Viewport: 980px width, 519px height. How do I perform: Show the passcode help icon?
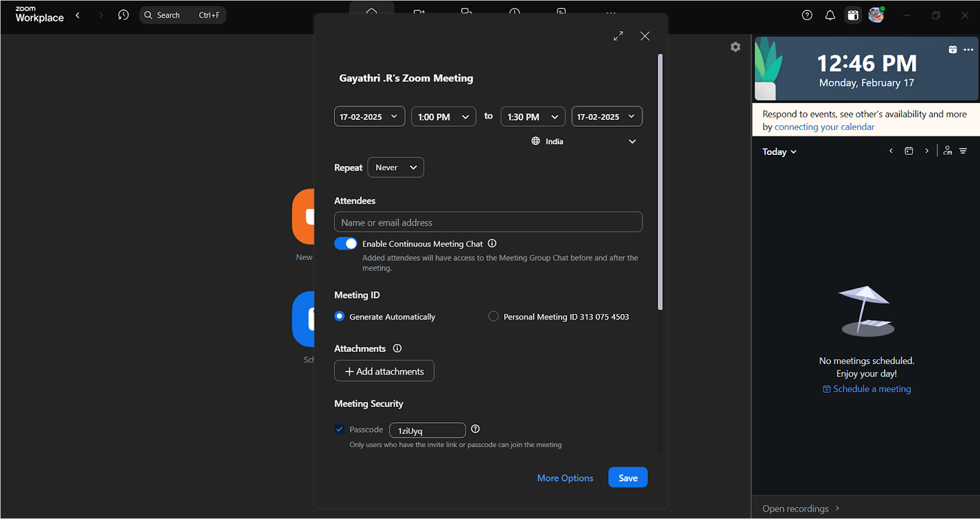pos(475,429)
